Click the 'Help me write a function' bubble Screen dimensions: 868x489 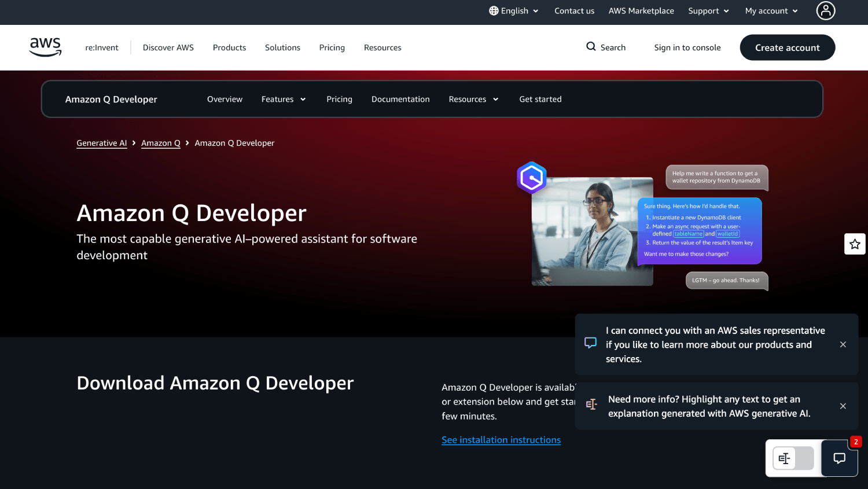click(717, 177)
